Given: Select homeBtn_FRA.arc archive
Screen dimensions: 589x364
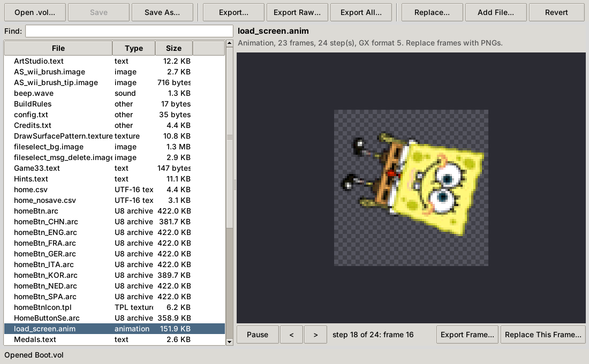Looking at the screenshot, I should point(115,243).
